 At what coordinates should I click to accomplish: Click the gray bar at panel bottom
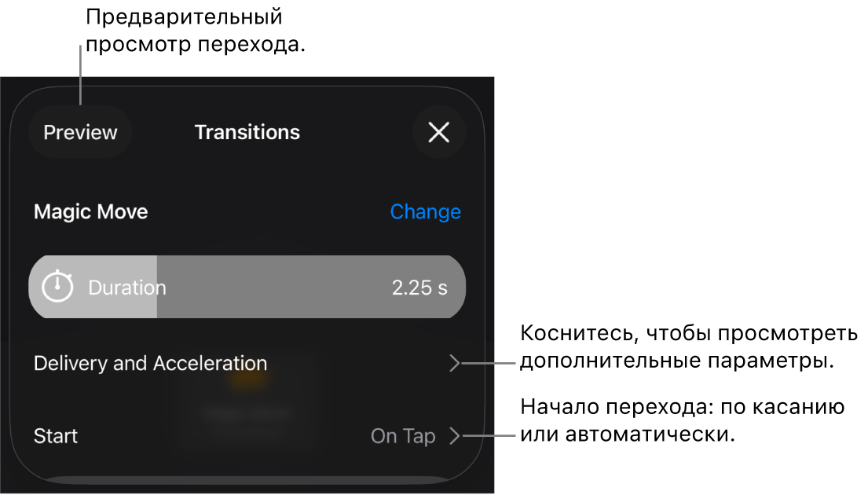tap(247, 479)
